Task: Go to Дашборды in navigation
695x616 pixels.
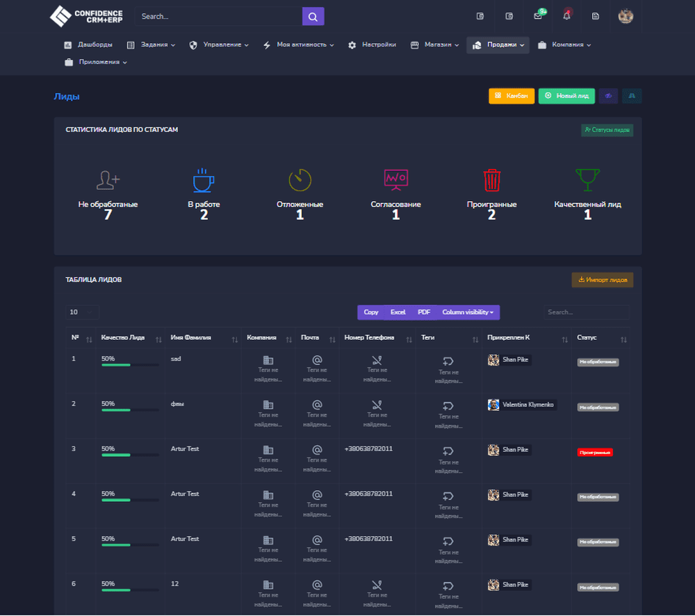Action: click(88, 45)
